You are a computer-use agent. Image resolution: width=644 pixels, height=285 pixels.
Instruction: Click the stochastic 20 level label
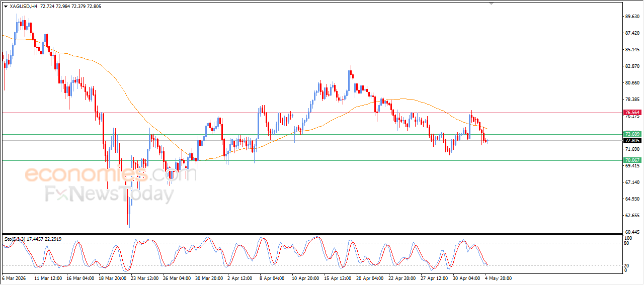[x=627, y=265]
